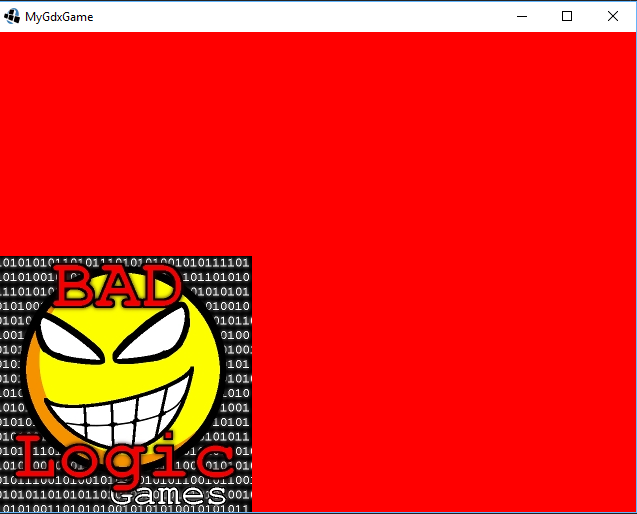Image resolution: width=637 pixels, height=514 pixels.
Task: Click the MyGdxGame app icon in the title bar
Action: pyautogui.click(x=12, y=17)
